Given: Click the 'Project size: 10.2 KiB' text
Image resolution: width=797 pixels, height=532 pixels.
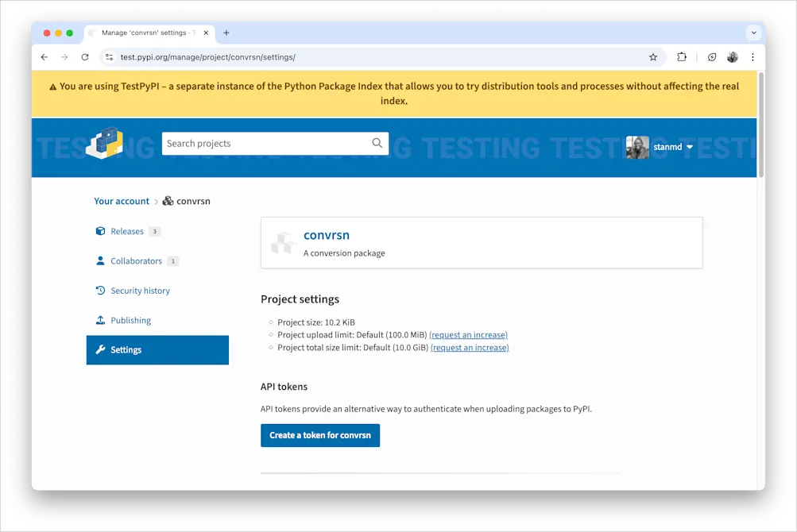Looking at the screenshot, I should point(316,322).
